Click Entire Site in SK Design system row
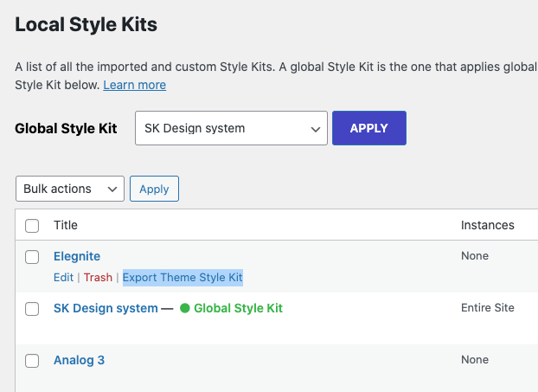The image size is (538, 392). pos(488,307)
